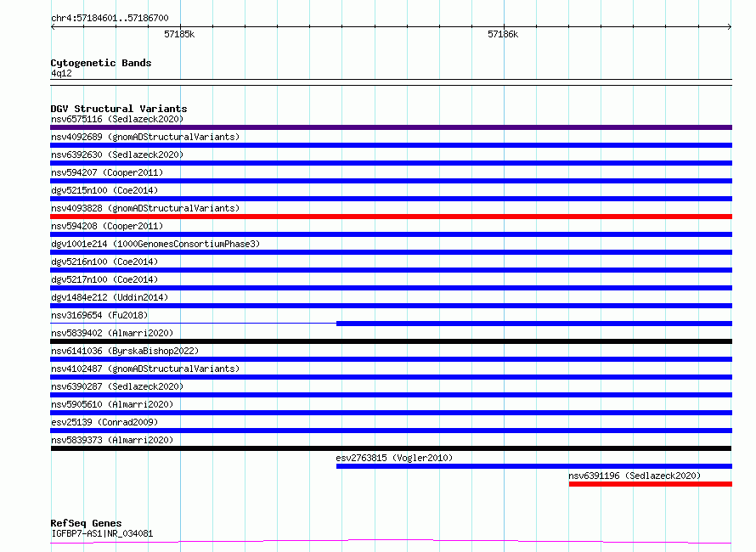Screen dimensions: 756x552
Task: Click the black bar under nsv5839373
Action: (x=391, y=448)
